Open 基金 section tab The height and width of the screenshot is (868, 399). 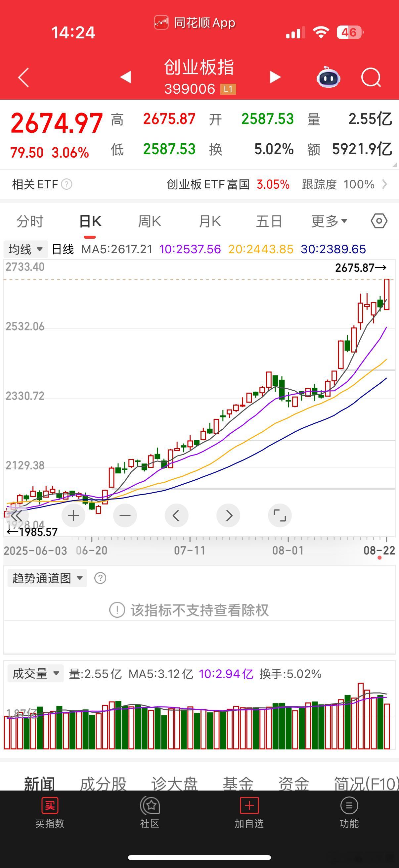(238, 784)
